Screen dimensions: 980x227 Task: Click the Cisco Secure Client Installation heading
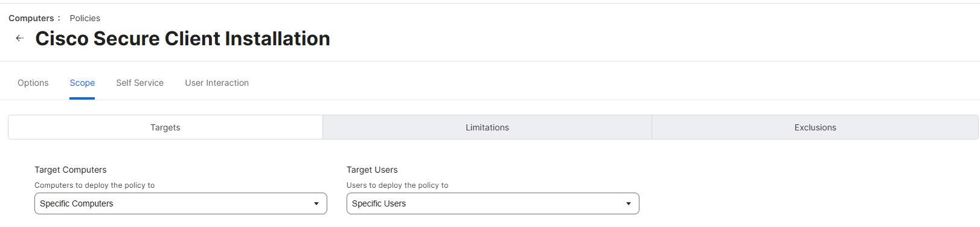click(x=183, y=39)
